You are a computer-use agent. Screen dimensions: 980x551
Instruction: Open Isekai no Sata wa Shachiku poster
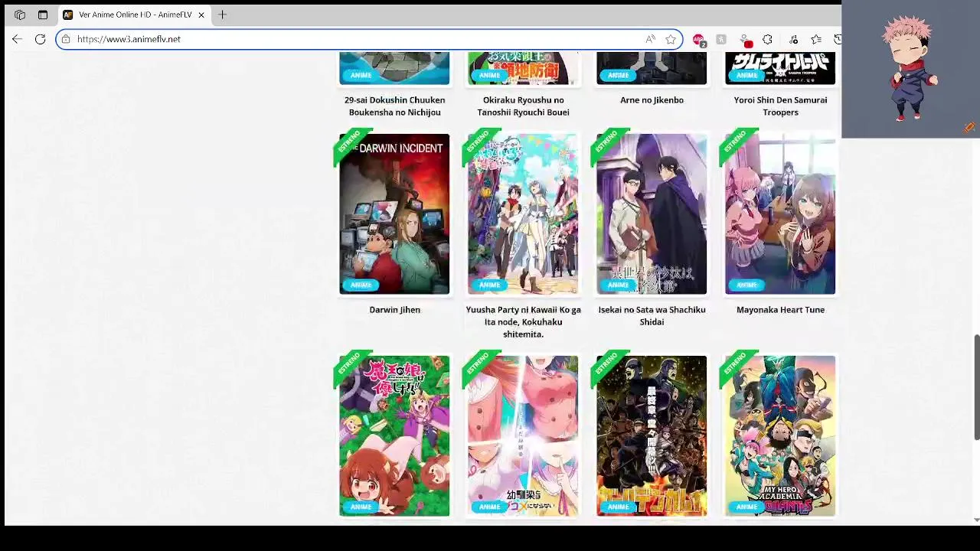(652, 214)
